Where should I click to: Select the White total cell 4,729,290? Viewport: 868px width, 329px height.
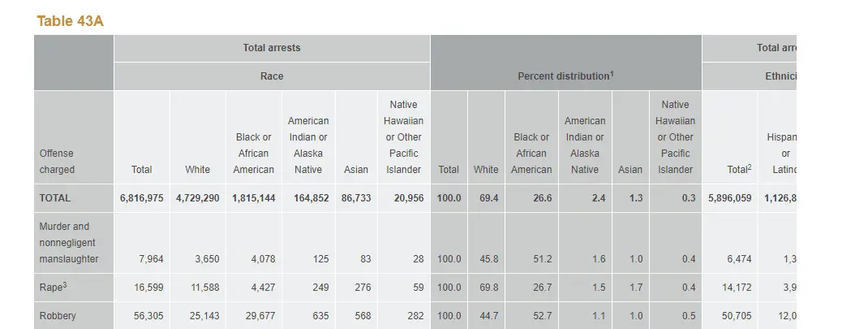tap(197, 198)
